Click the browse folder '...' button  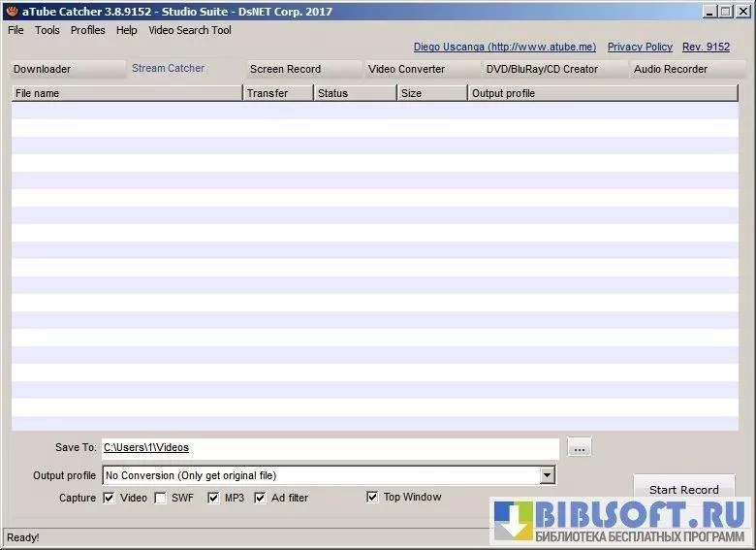pyautogui.click(x=579, y=448)
